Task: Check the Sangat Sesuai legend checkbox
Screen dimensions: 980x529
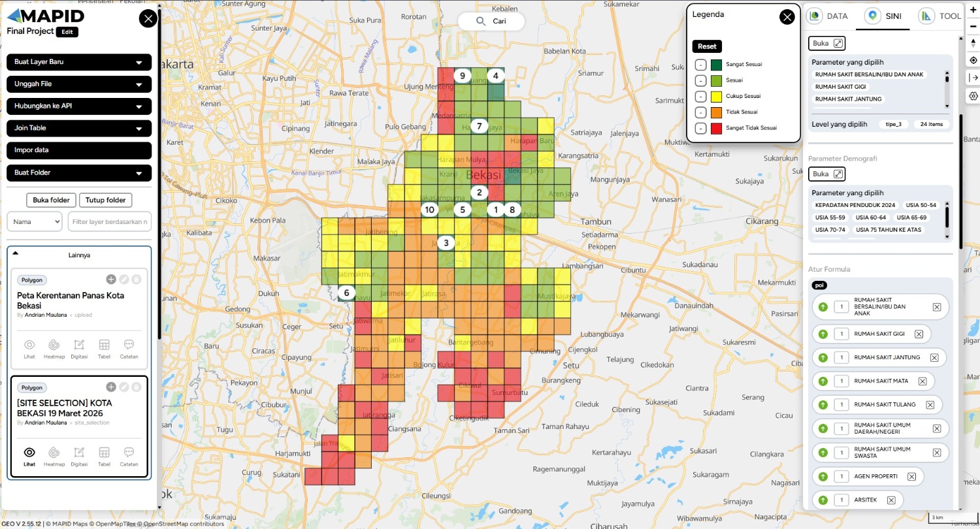Action: (x=700, y=64)
